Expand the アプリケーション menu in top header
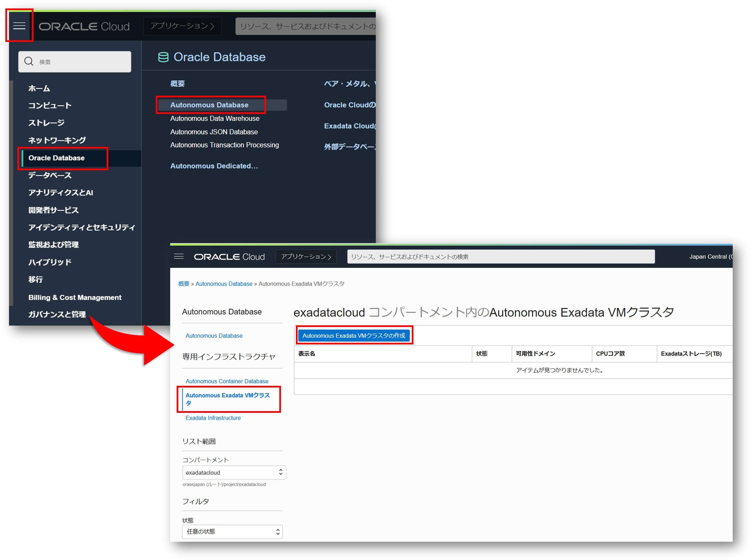Image resolution: width=751 pixels, height=560 pixels. coord(182,26)
